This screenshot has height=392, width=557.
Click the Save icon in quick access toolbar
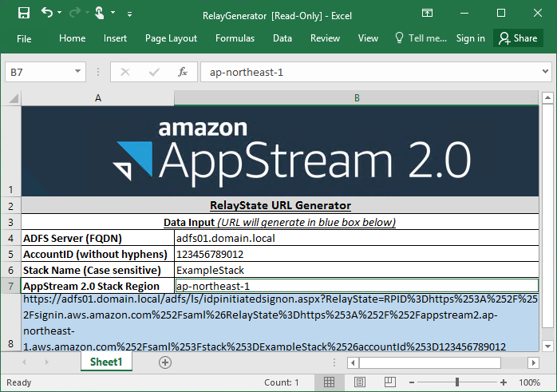coord(24,13)
